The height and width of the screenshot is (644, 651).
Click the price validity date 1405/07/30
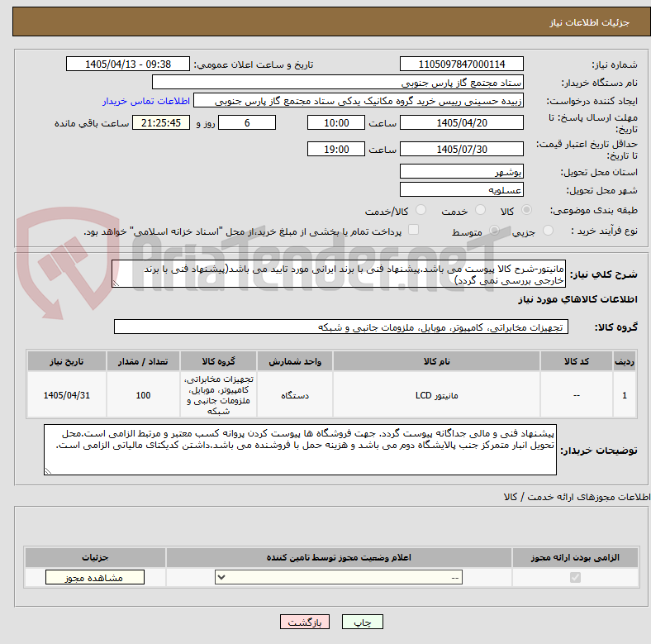coord(461,149)
